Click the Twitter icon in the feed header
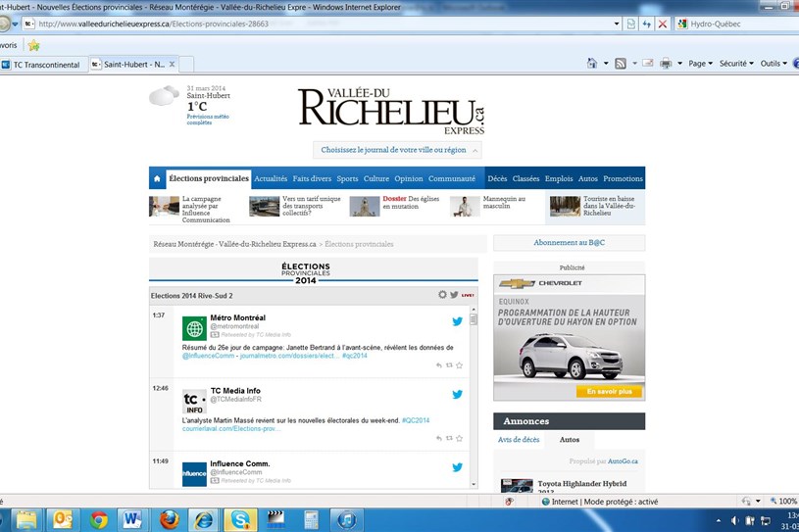Image resolution: width=799 pixels, height=532 pixels. pyautogui.click(x=454, y=295)
